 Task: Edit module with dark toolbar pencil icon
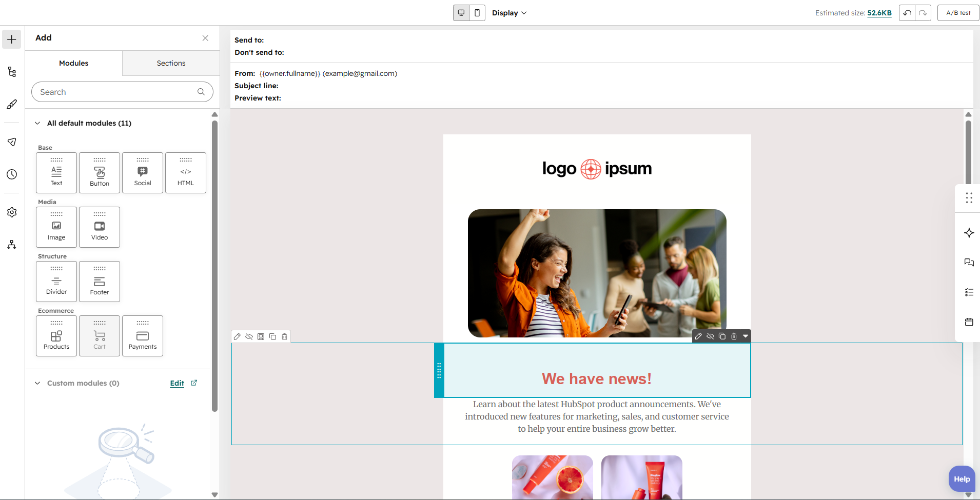click(698, 336)
